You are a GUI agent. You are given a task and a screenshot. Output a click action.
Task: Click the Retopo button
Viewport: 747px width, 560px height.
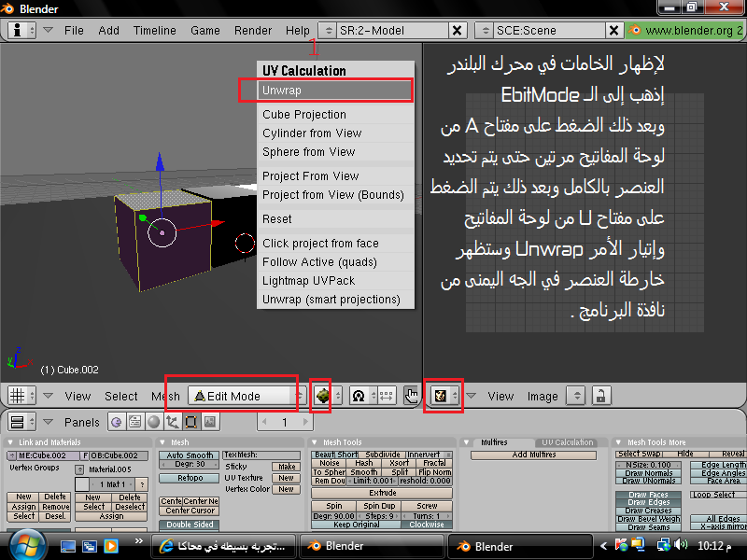point(190,478)
